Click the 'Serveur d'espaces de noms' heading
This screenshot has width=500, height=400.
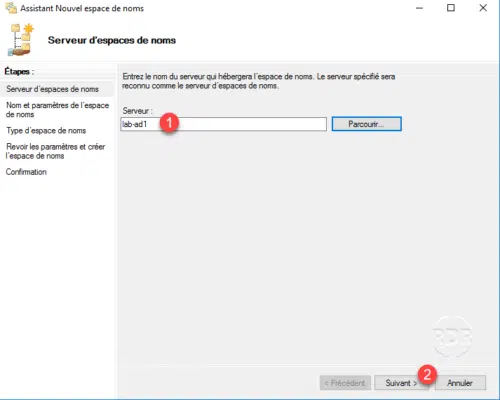[x=112, y=40]
